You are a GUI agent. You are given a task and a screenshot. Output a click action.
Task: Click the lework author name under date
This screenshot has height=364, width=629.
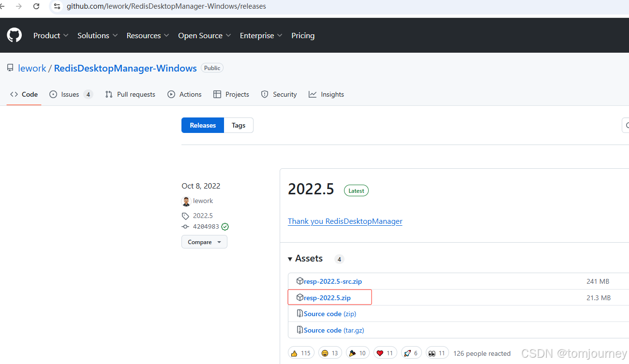click(x=203, y=201)
